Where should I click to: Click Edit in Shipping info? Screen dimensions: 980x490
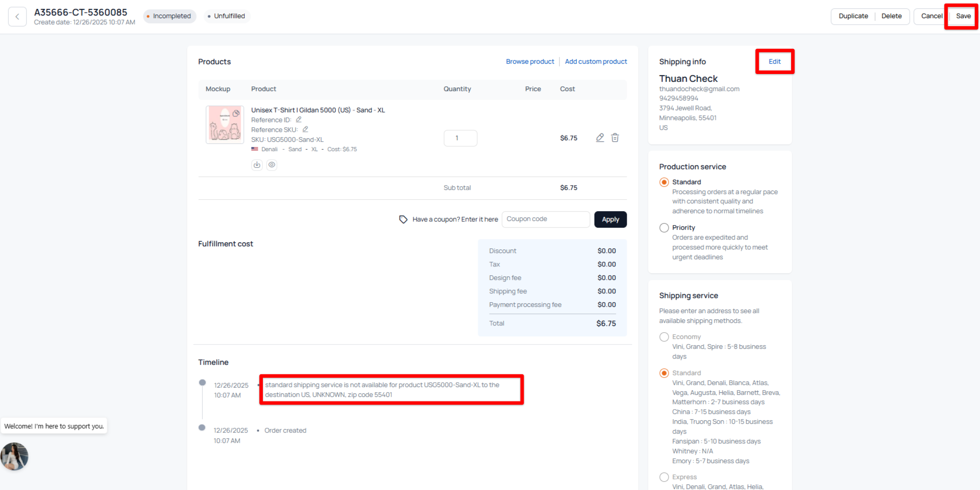pyautogui.click(x=774, y=62)
